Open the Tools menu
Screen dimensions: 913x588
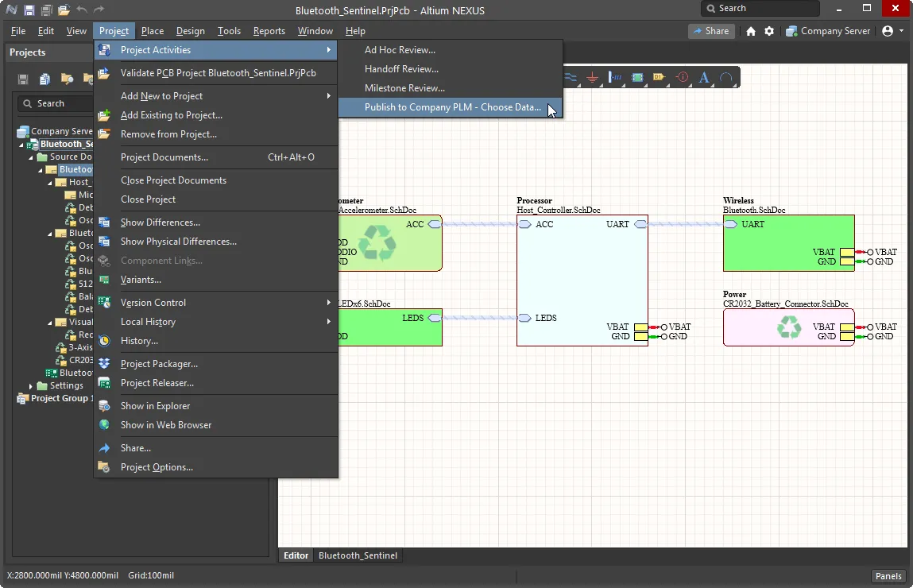pos(229,31)
